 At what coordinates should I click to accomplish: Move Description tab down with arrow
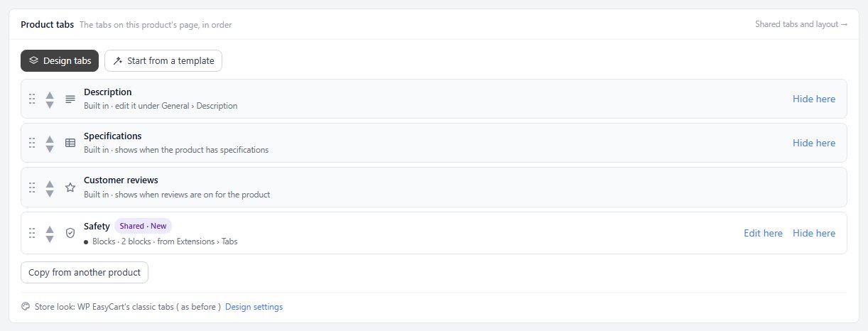click(x=50, y=104)
